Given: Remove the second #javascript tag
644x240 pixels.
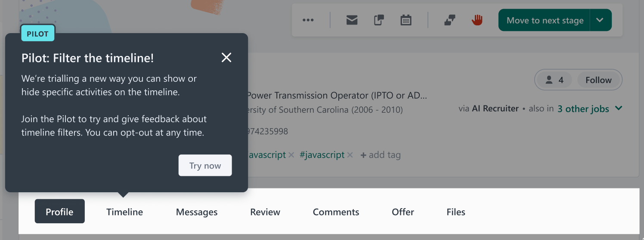Looking at the screenshot, I should point(350,155).
